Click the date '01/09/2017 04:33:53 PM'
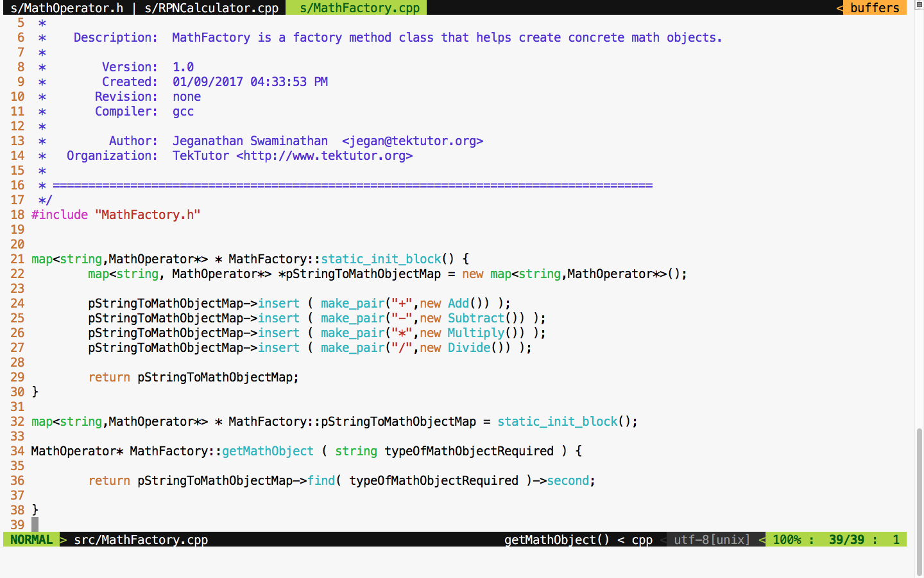 [250, 82]
